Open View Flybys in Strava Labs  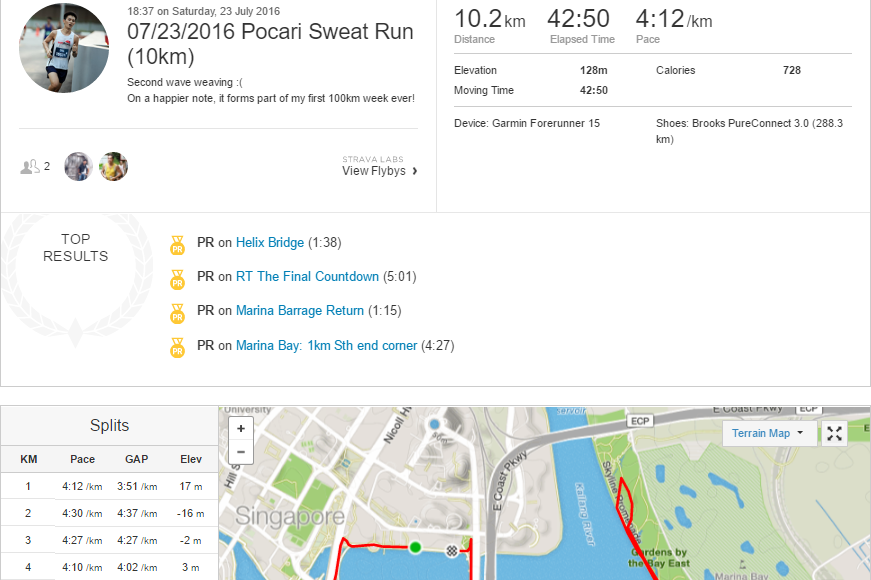380,171
